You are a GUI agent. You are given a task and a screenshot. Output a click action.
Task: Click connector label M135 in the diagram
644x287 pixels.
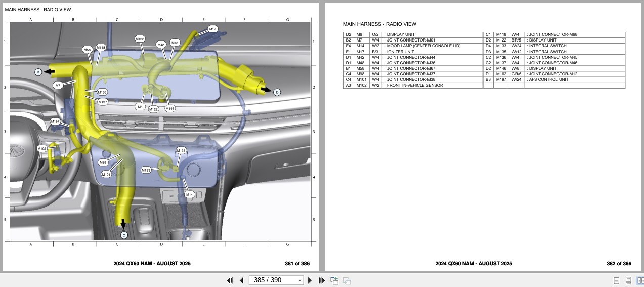tap(181, 151)
